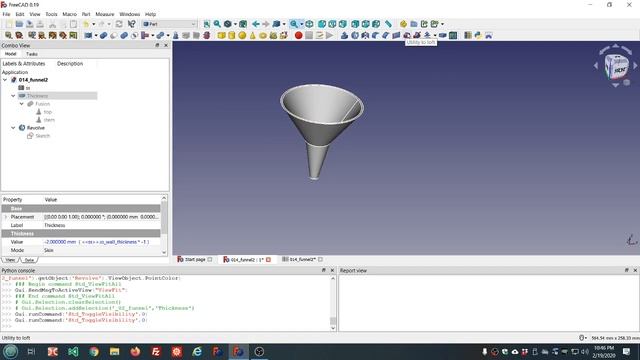The image size is (640, 360).
Task: Click the Revolve tool icon in the toolbar
Action: tap(355, 36)
